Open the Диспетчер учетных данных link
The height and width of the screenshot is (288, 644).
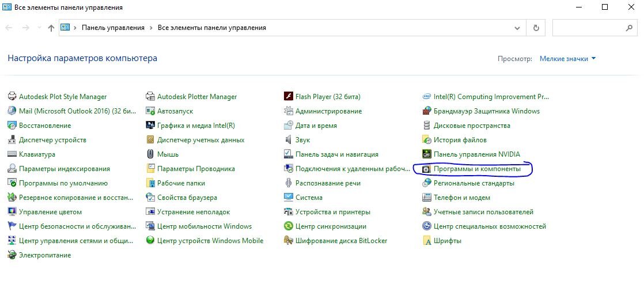201,140
